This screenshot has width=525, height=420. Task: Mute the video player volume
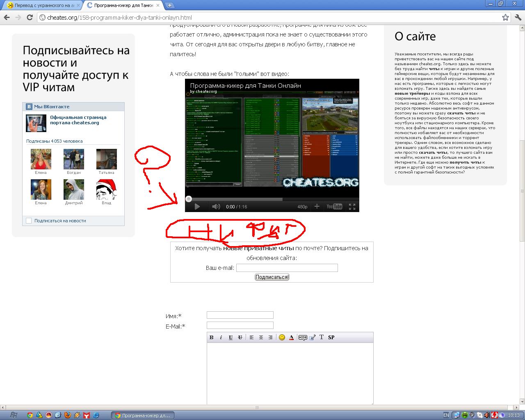(x=216, y=207)
